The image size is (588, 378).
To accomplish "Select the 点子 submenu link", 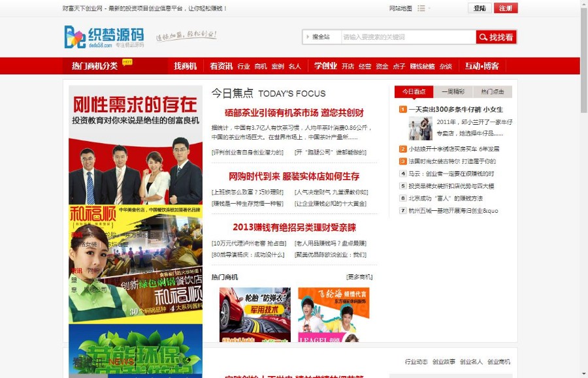I will click(x=399, y=67).
